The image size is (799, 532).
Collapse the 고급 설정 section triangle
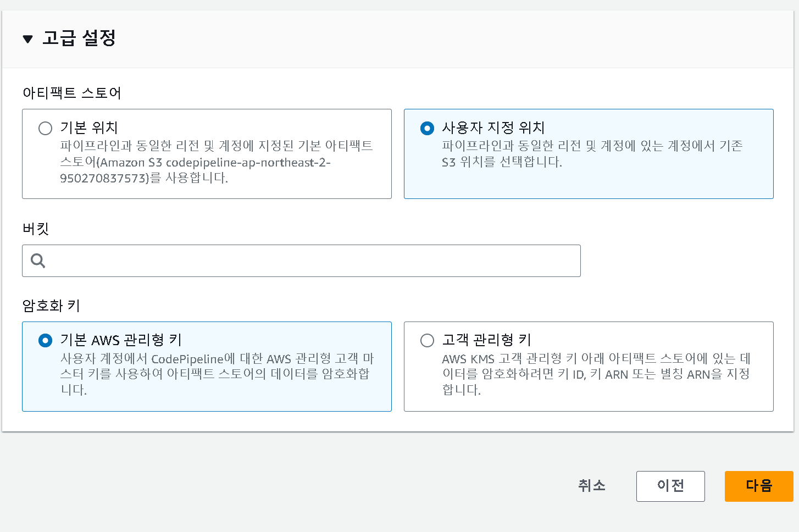[x=27, y=39]
